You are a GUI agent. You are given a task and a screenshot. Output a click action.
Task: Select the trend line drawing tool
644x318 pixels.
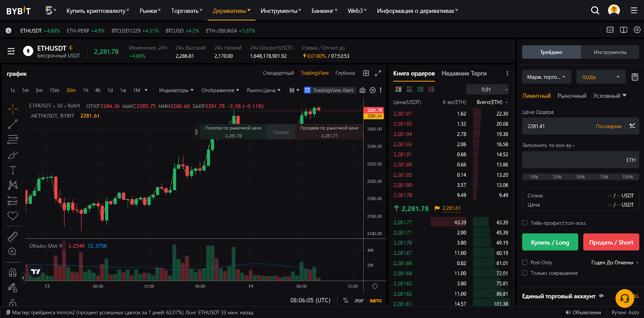point(12,124)
